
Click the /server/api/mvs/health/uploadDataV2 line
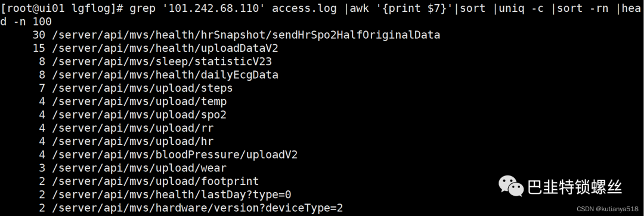(x=165, y=48)
